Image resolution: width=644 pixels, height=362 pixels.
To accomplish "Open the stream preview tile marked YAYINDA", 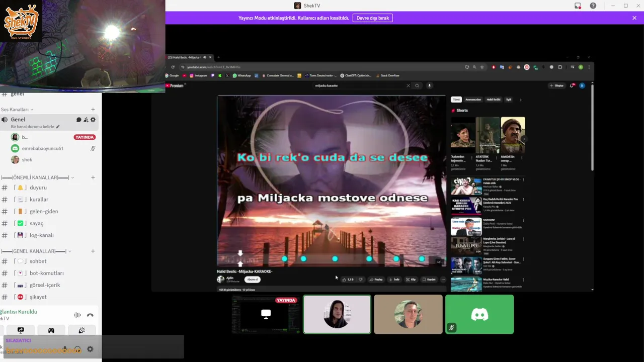I will [x=266, y=314].
